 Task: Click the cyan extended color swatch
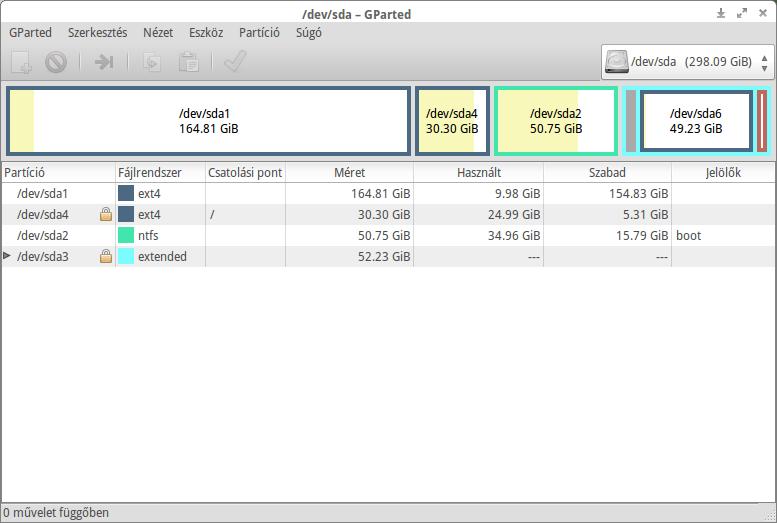126,256
